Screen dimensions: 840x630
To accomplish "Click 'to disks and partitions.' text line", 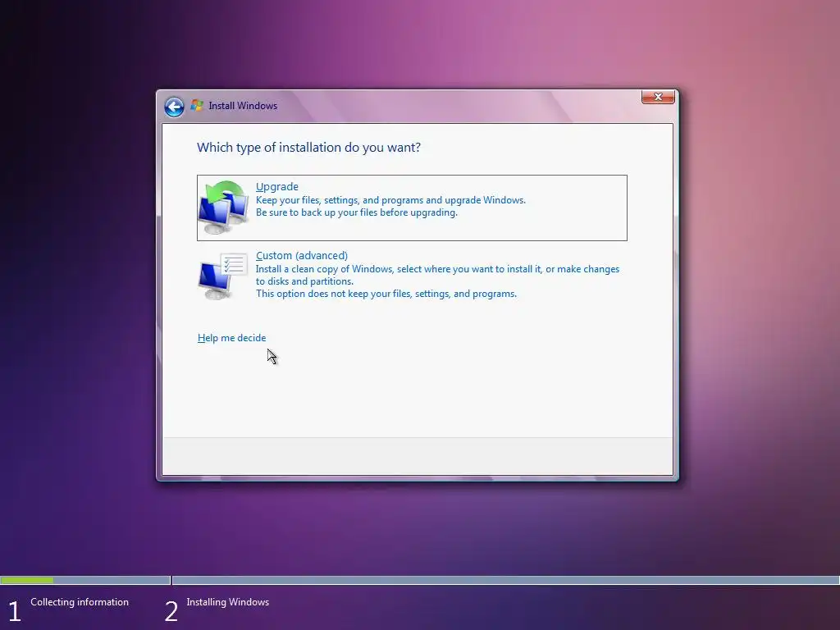I will pyautogui.click(x=304, y=281).
